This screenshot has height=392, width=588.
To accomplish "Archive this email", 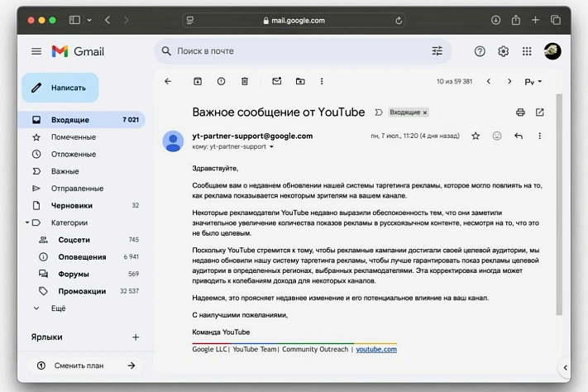I will [198, 81].
